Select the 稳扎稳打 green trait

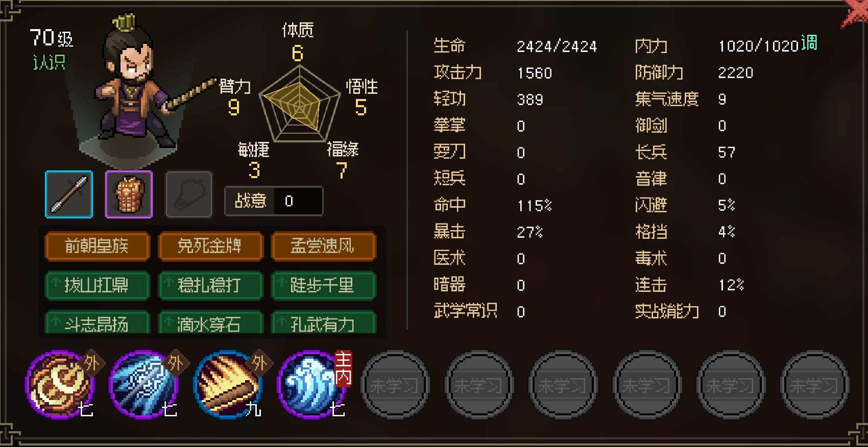click(210, 285)
